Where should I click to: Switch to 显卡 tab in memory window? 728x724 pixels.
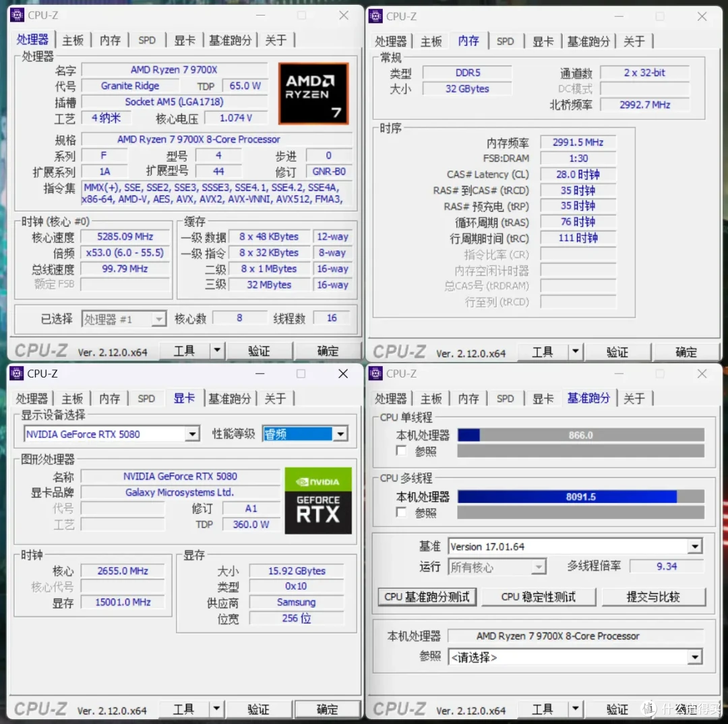pyautogui.click(x=543, y=41)
